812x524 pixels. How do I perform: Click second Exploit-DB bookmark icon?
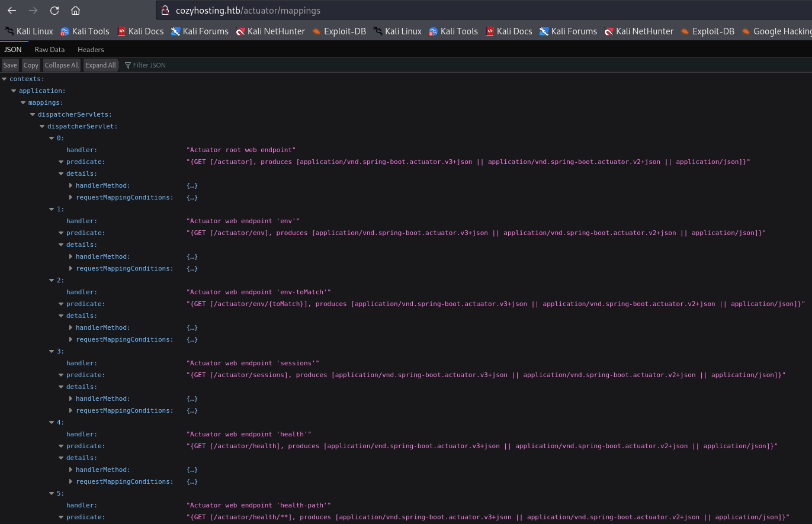click(x=685, y=31)
